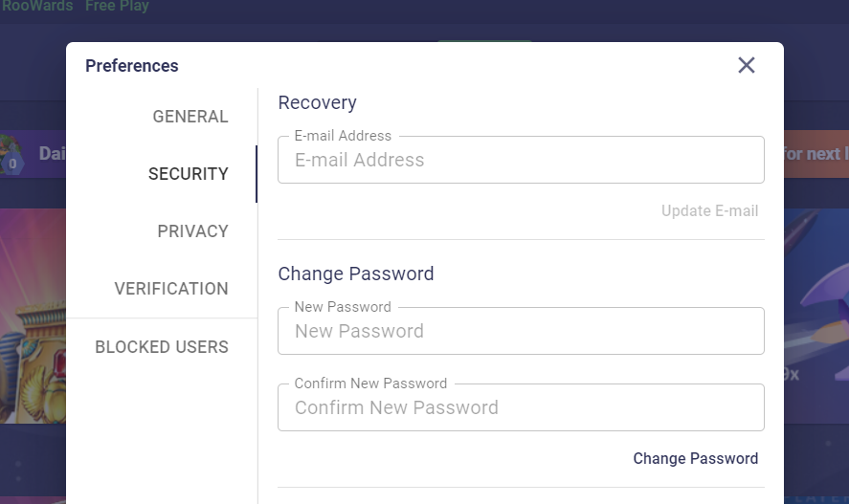Focus the Confirm New Password field
849x504 pixels.
pyautogui.click(x=521, y=407)
